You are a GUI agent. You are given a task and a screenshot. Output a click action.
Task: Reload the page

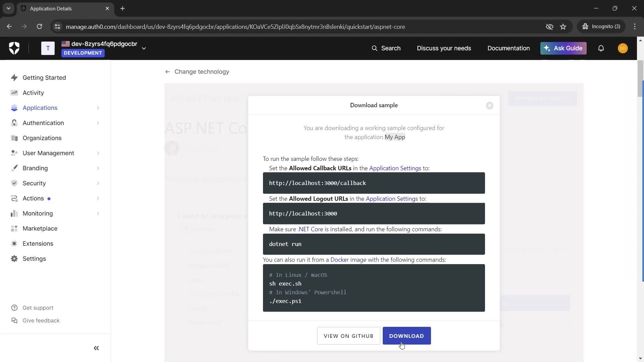[x=39, y=26]
